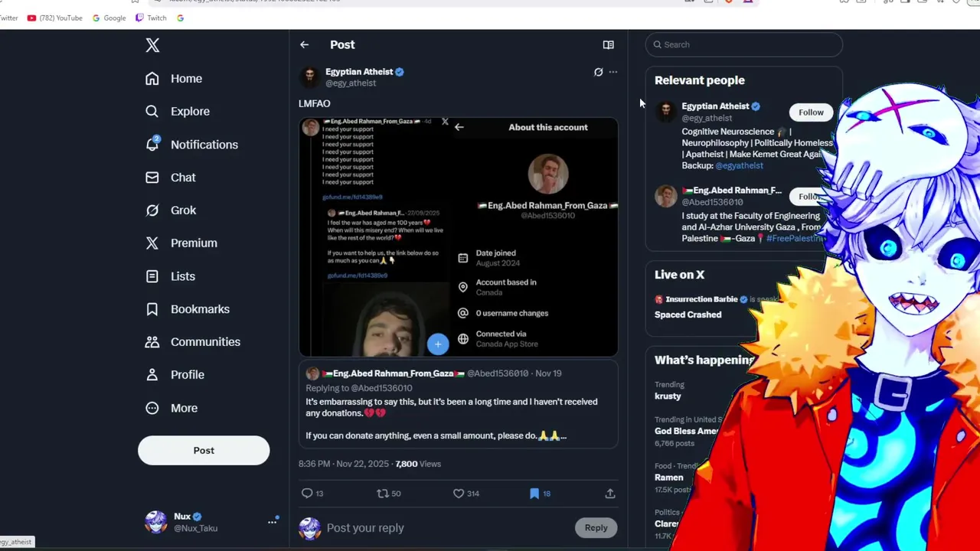The height and width of the screenshot is (551, 980).
Task: Click the Lists icon
Action: (x=152, y=276)
